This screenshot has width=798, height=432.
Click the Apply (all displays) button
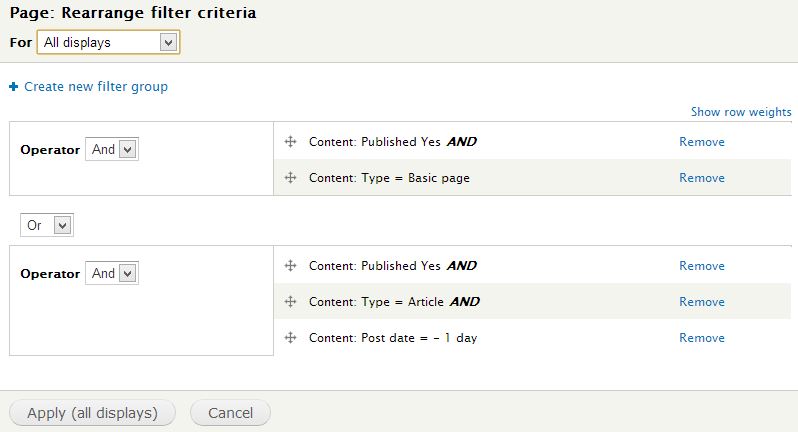pos(93,413)
